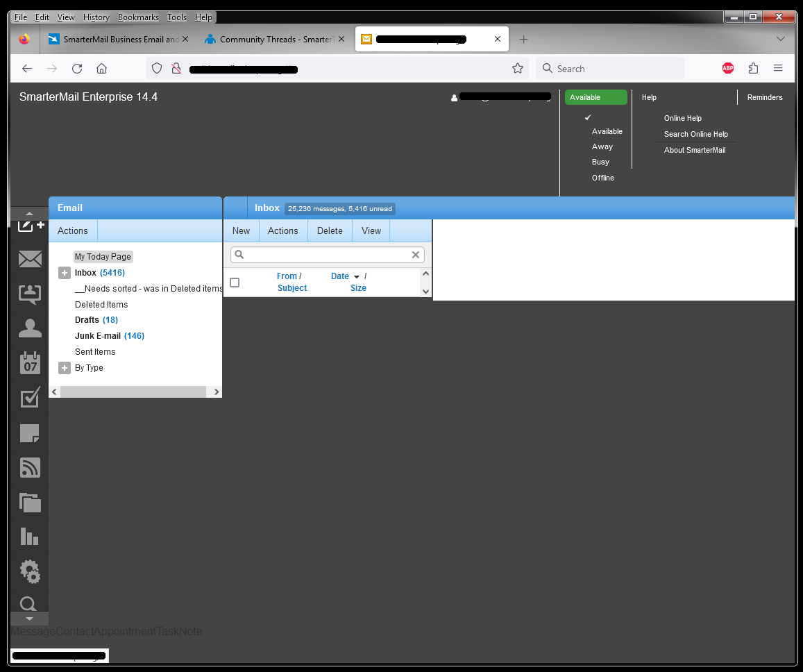The width and height of the screenshot is (803, 672).
Task: Expand the Inbox folder tree
Action: pyautogui.click(x=65, y=274)
